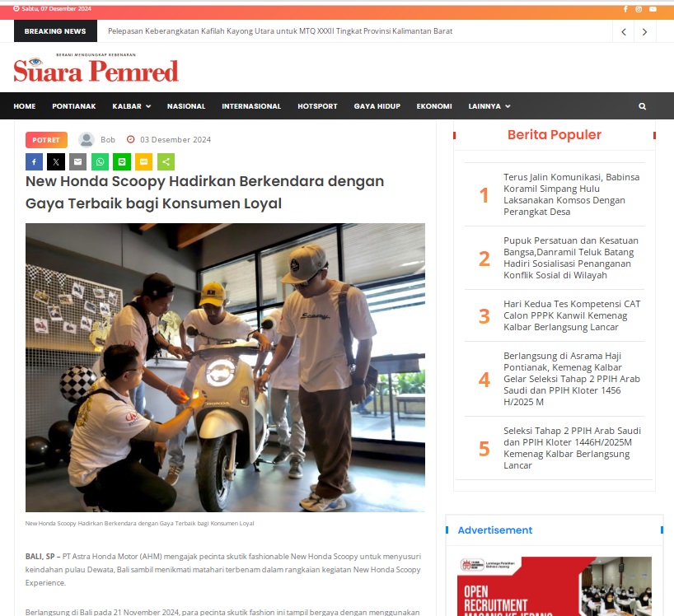Share article on LINE
Image resolution: width=674 pixels, height=616 pixels.
point(122,162)
